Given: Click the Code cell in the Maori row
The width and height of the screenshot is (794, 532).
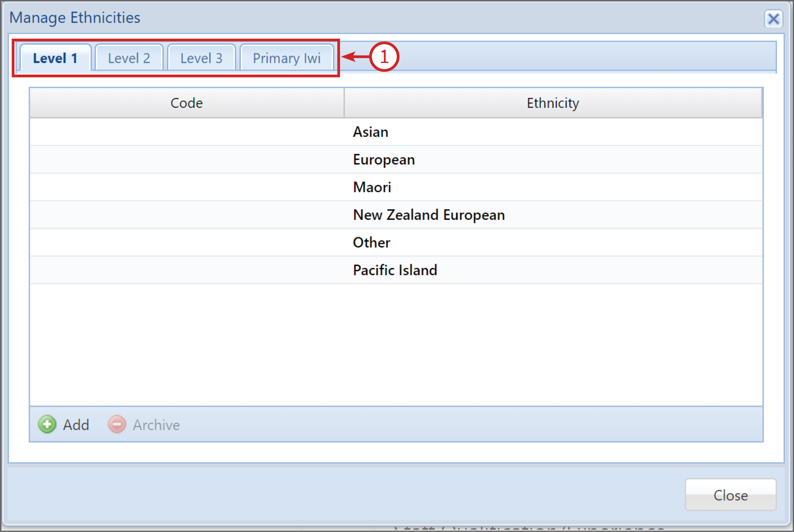Looking at the screenshot, I should coord(187,187).
